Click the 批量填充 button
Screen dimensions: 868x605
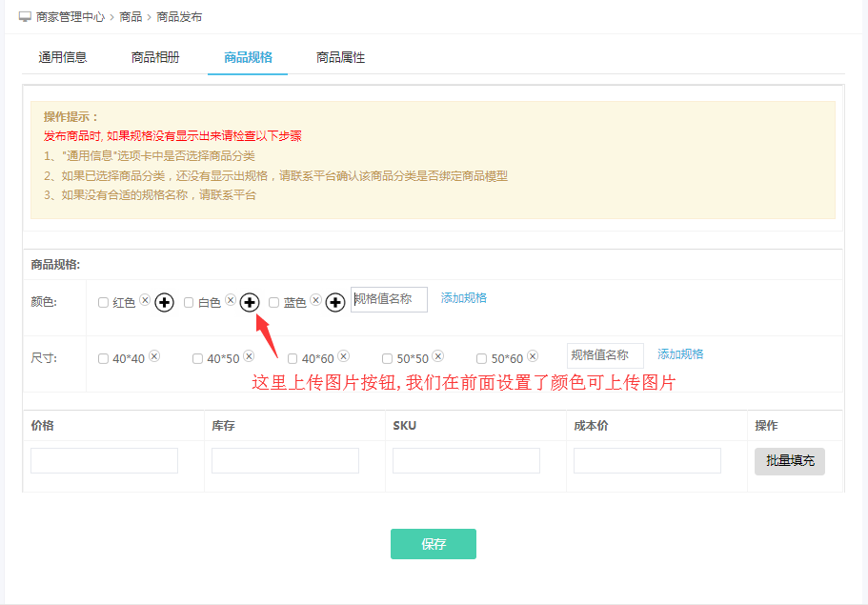point(789,461)
